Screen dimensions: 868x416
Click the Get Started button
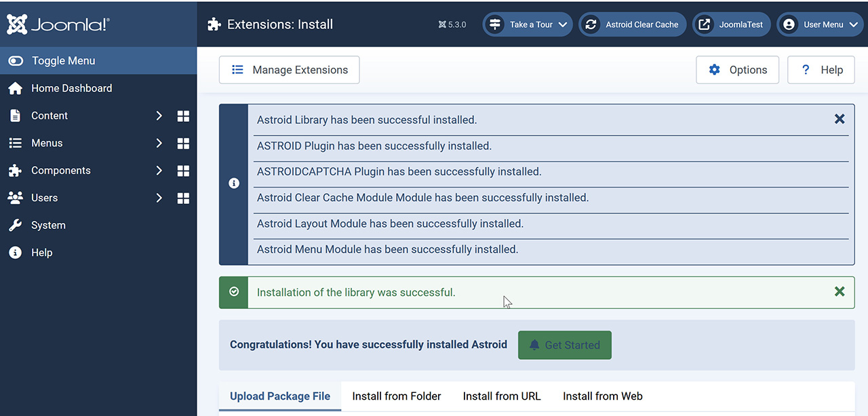click(564, 345)
